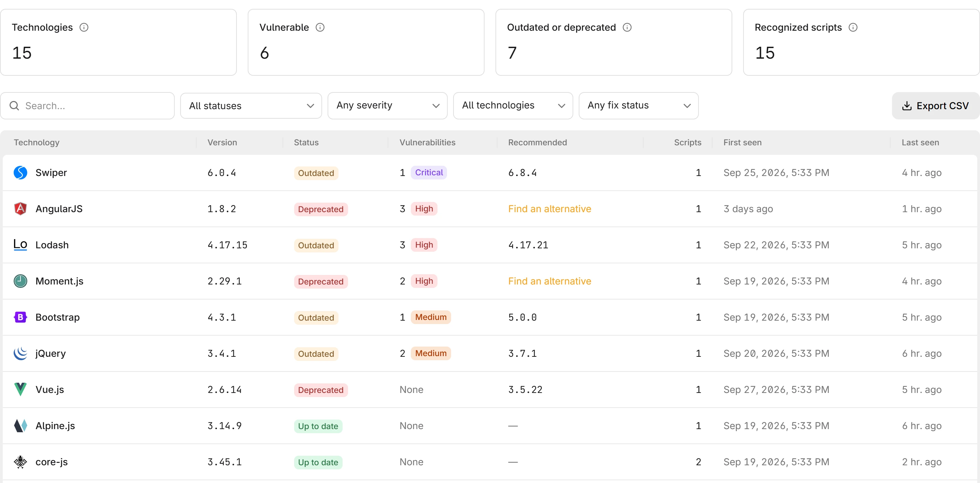The width and height of the screenshot is (980, 483).
Task: Open info icon for Recognized scripts
Action: point(853,27)
